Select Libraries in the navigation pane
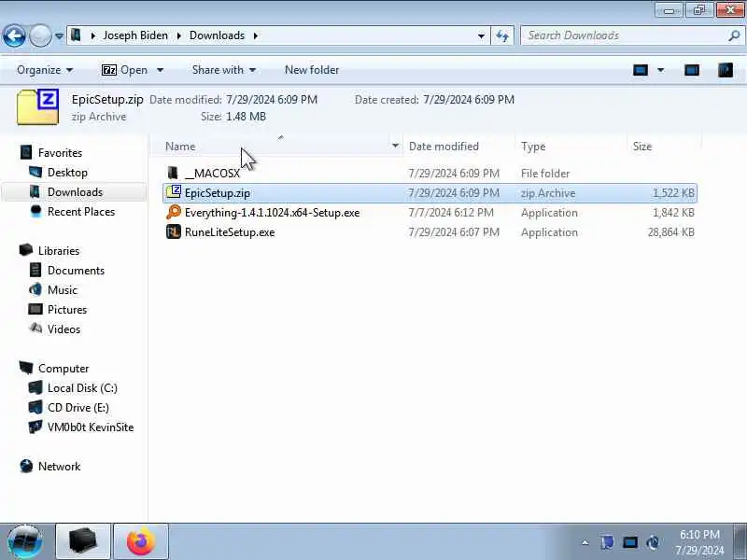 (59, 250)
